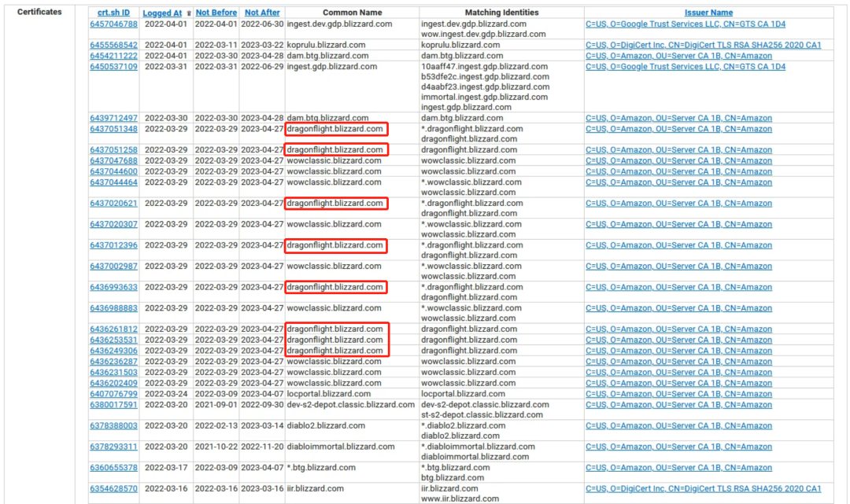Image resolution: width=850 pixels, height=504 pixels.
Task: Open certificate ID 6436253531
Action: [114, 340]
